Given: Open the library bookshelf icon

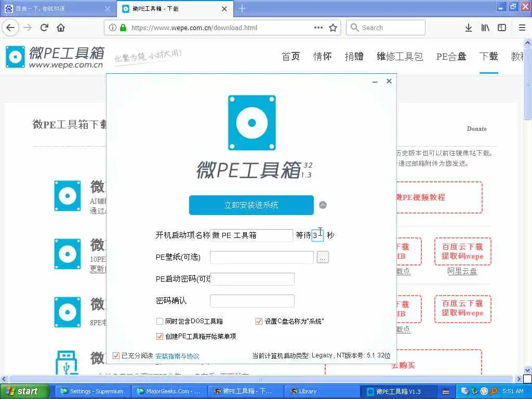Looking at the screenshot, I should (485, 28).
